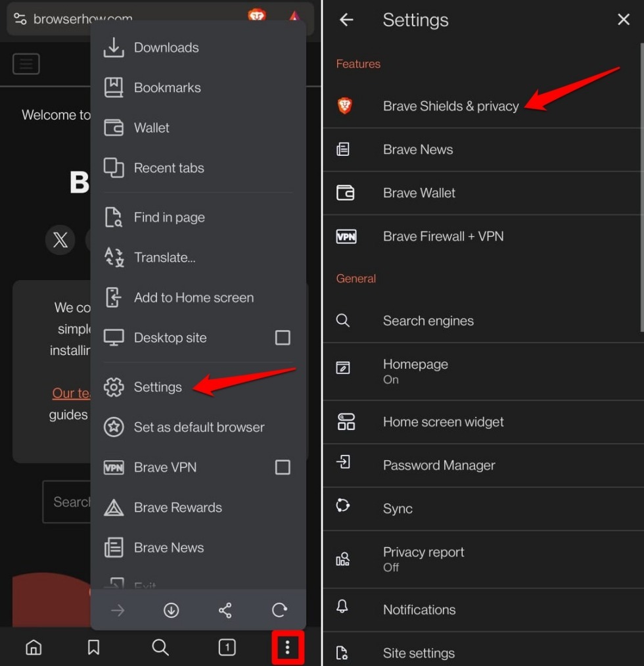Click the Privacy report icon

click(342, 559)
